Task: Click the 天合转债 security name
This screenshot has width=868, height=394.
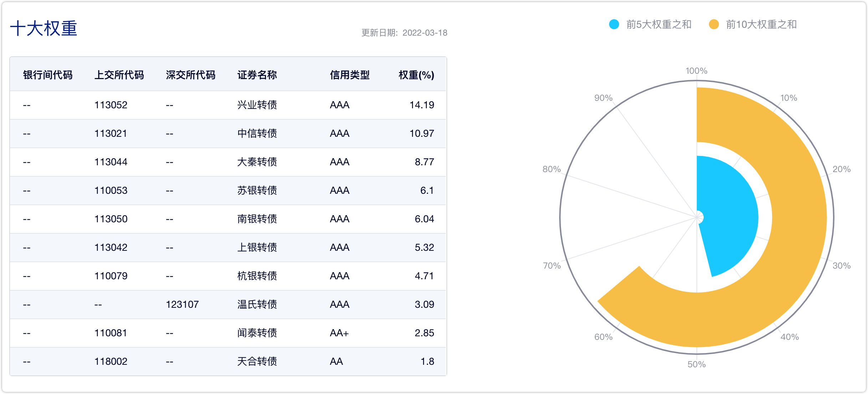Action: point(257,361)
